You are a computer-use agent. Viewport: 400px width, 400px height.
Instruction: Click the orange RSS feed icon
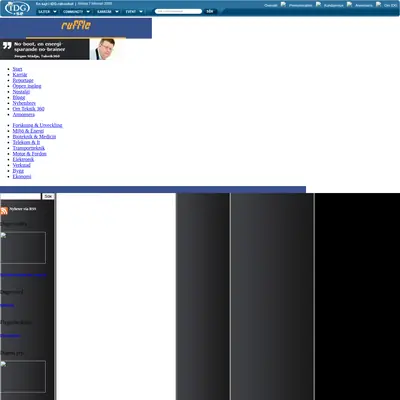point(4,211)
